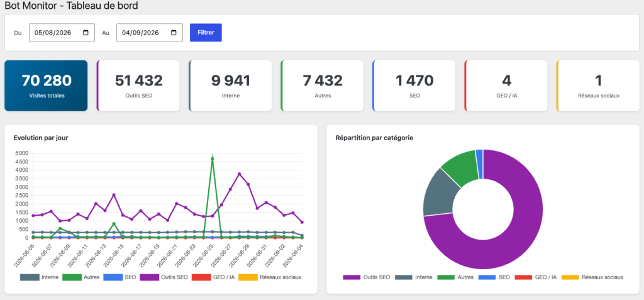The height and width of the screenshot is (300, 644).
Task: Focus the Au date input 04/09/2026
Action: (x=150, y=33)
